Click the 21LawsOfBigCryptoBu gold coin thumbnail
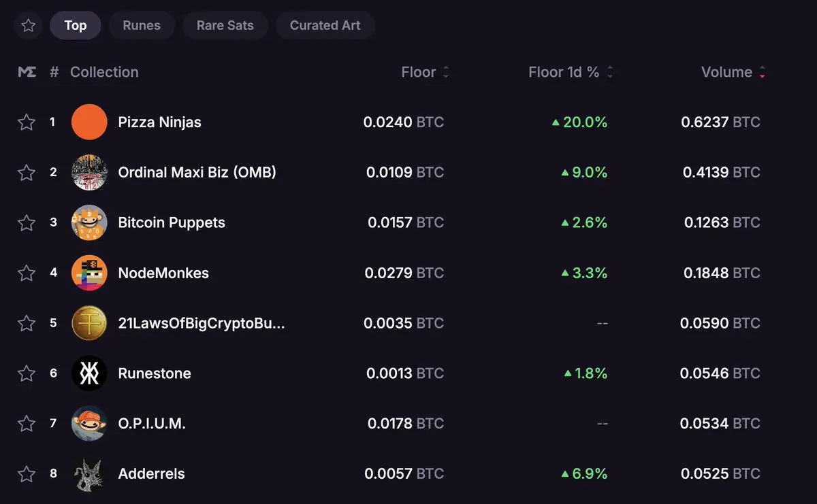The image size is (817, 504). pos(89,323)
